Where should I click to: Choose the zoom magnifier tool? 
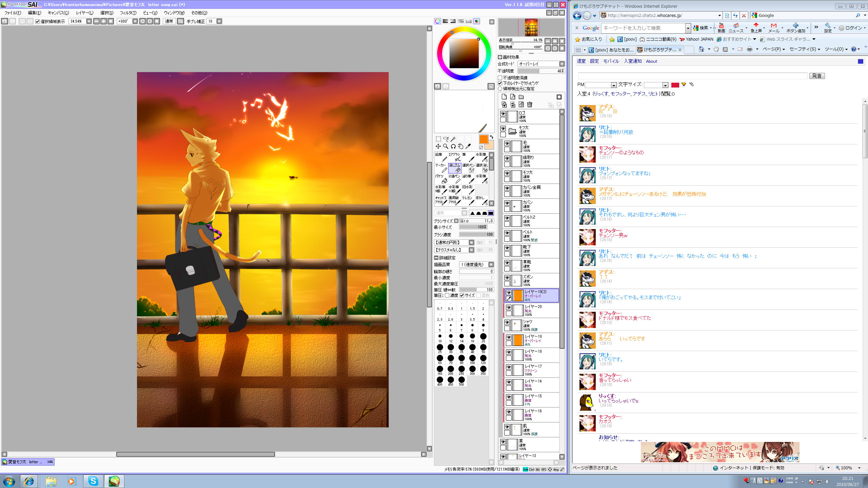tap(446, 146)
